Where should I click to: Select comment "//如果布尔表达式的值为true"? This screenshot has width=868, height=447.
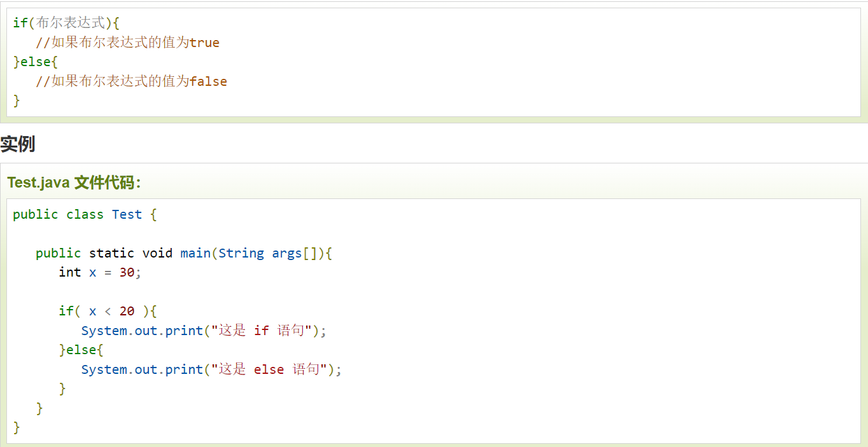point(127,43)
